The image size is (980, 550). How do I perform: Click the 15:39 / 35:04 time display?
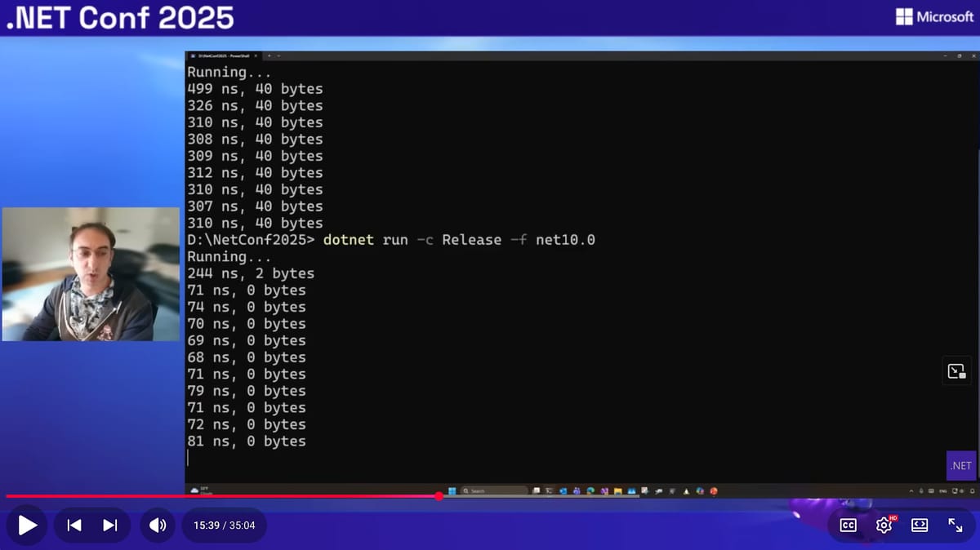(x=224, y=526)
